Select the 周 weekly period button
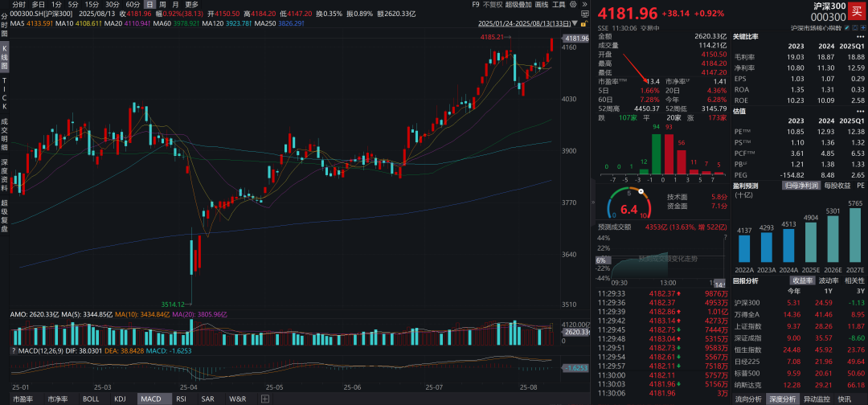 (x=162, y=4)
